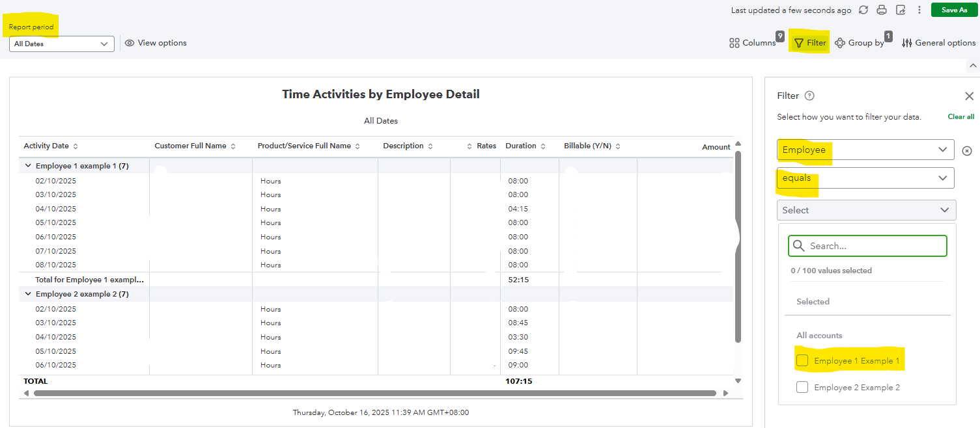This screenshot has height=428, width=980.
Task: Open the equals operator dropdown
Action: [865, 178]
